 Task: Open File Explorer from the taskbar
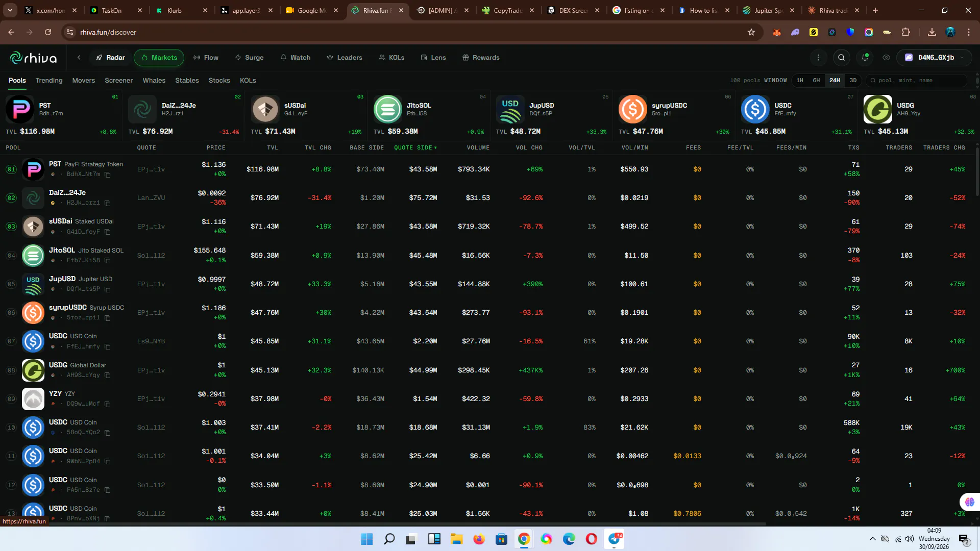coord(456,539)
